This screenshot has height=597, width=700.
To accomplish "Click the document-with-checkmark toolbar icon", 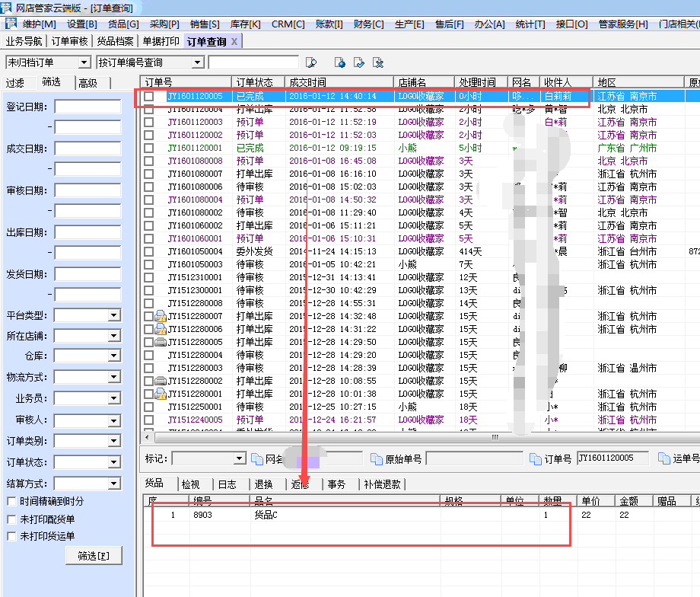I will point(359,62).
